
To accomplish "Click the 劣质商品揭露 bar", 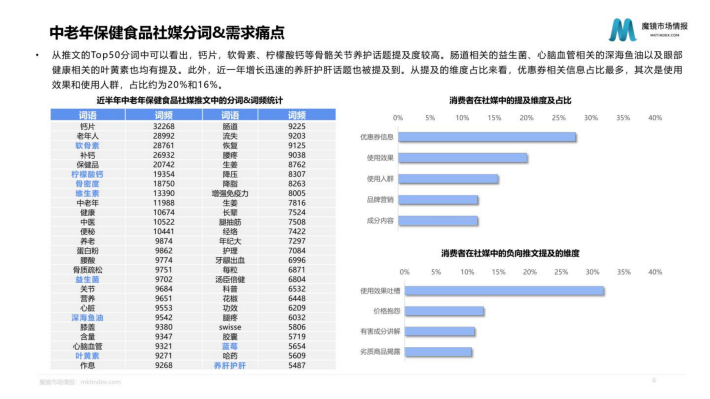I will (438, 351).
